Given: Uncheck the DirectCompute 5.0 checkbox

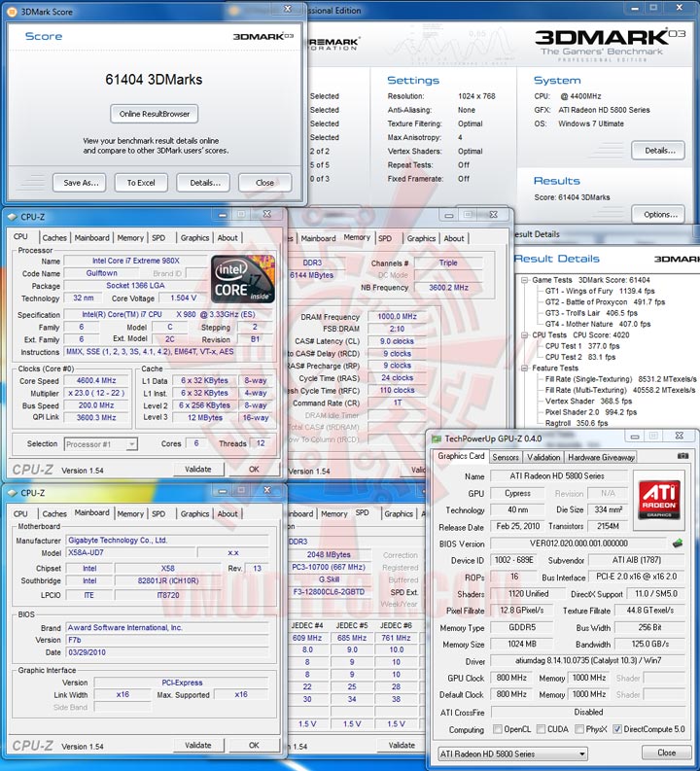Looking at the screenshot, I should 617,729.
